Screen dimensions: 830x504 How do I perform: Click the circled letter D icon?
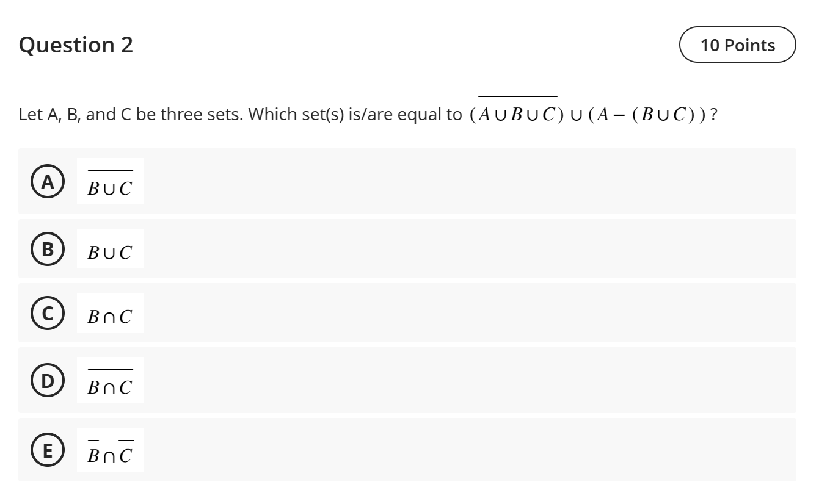47,381
